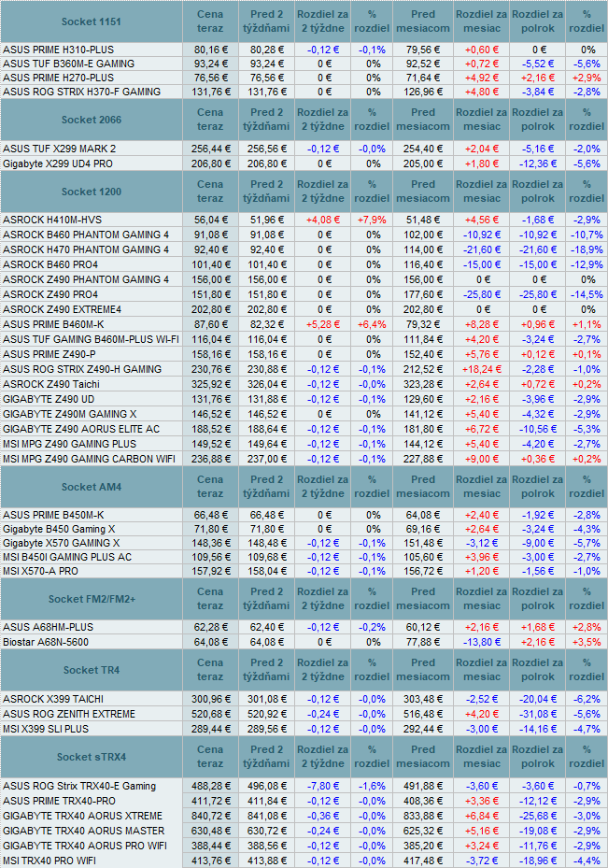
Task: Click the -13,80 € monthly difference cell
Action: pos(481,642)
